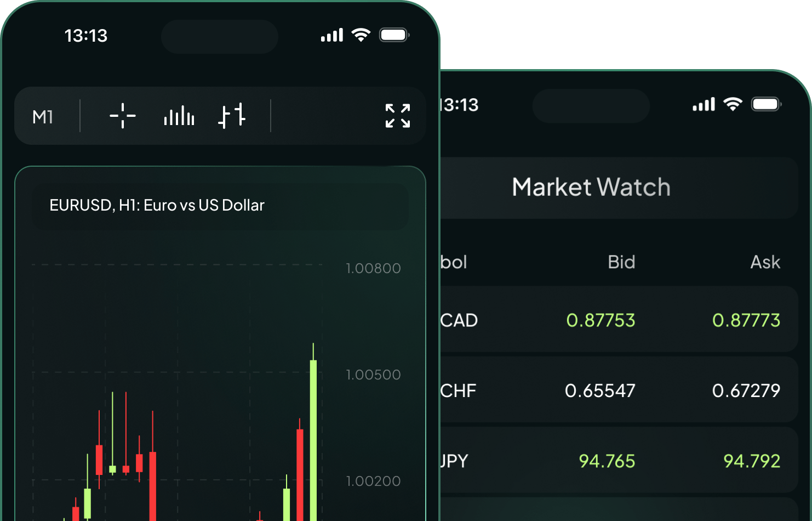The image size is (812, 521).
Task: Click the 1.00500 price axis label
Action: (x=373, y=375)
